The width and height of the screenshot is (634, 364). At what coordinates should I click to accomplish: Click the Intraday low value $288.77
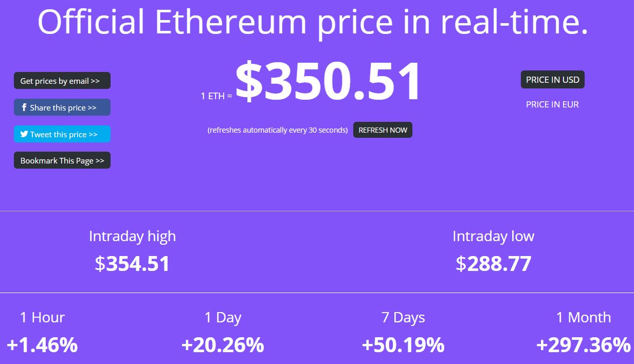493,264
